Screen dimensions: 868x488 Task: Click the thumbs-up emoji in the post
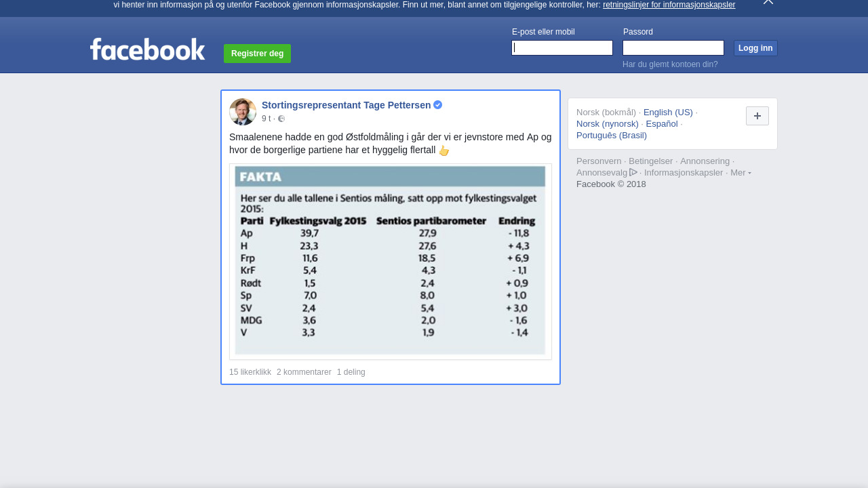(444, 150)
